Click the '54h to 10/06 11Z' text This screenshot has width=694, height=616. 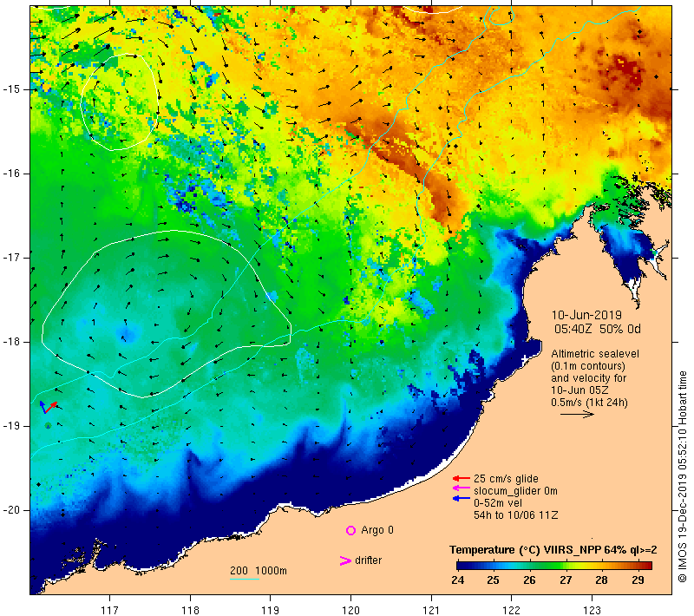pyautogui.click(x=515, y=515)
